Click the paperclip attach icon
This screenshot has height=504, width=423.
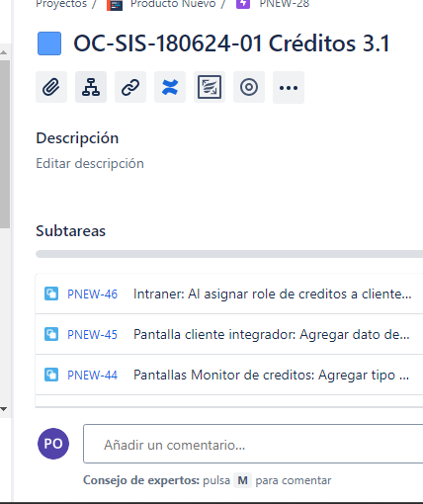51,87
